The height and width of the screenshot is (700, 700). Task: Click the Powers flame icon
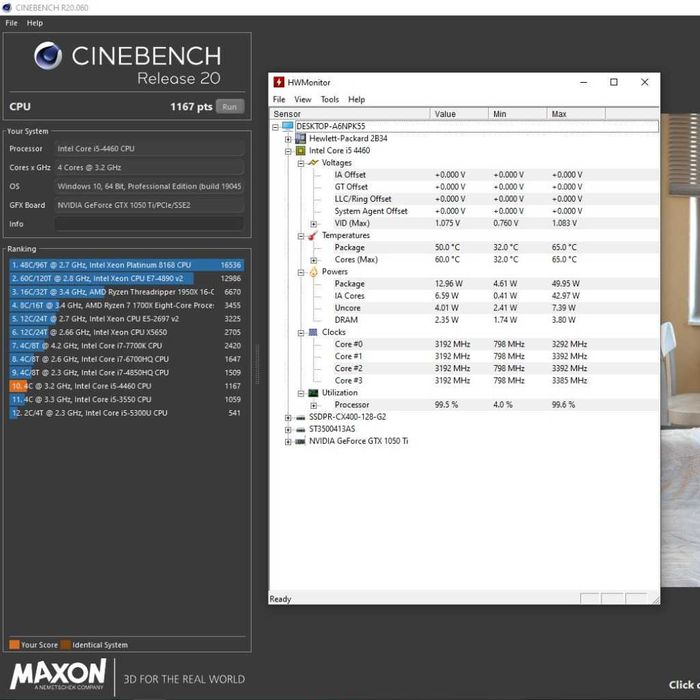[314, 271]
